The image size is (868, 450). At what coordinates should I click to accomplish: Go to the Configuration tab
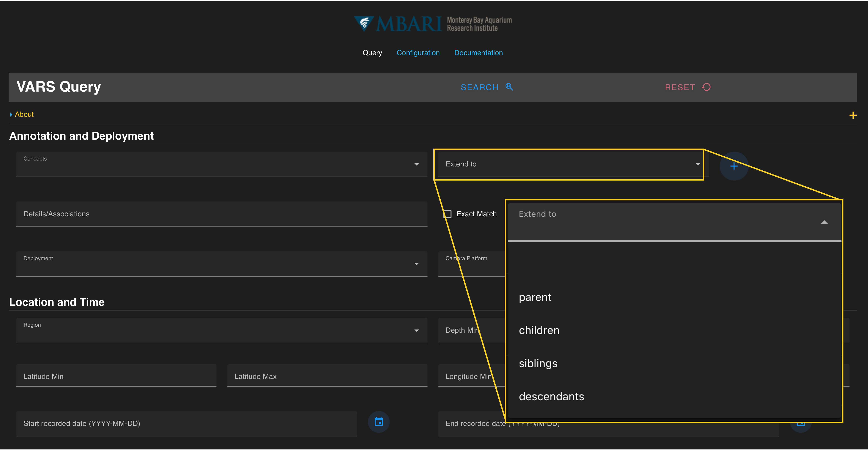pos(418,53)
